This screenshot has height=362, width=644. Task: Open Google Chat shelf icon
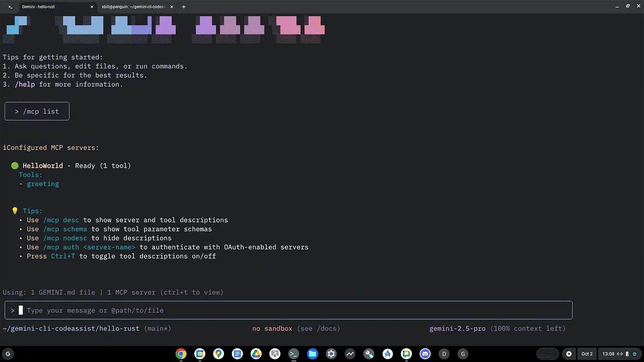tap(406, 354)
